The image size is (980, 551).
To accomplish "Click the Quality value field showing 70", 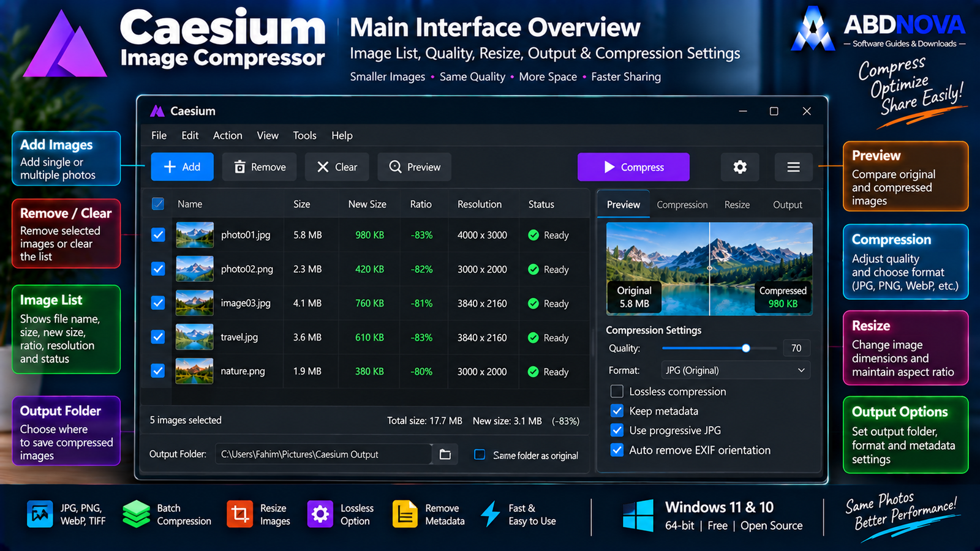I will click(796, 348).
